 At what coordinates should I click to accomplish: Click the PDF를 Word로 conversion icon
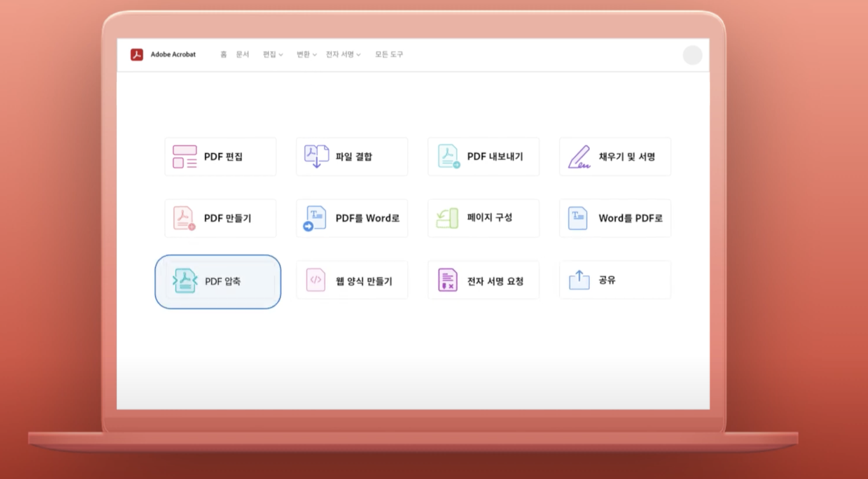click(315, 218)
